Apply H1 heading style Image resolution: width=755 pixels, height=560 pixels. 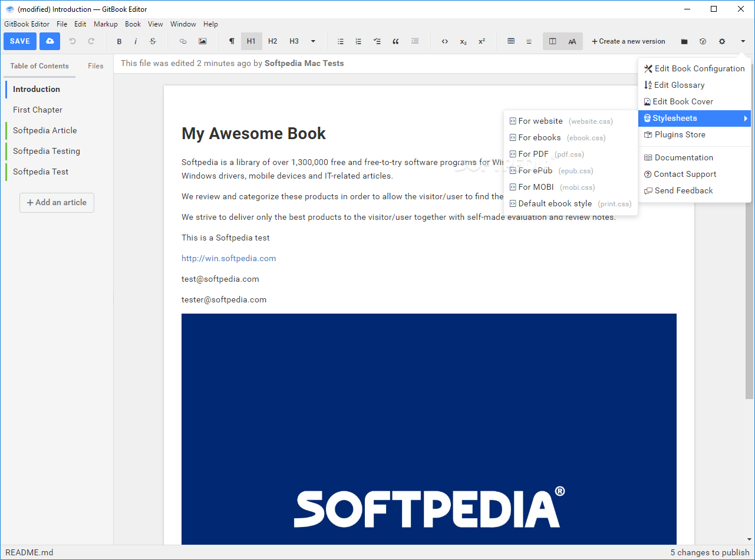(x=252, y=41)
